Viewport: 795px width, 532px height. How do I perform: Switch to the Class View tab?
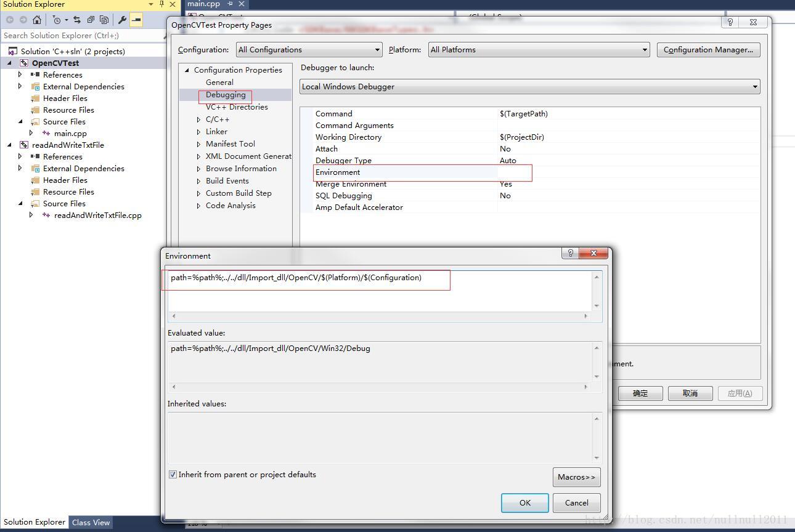(91, 523)
